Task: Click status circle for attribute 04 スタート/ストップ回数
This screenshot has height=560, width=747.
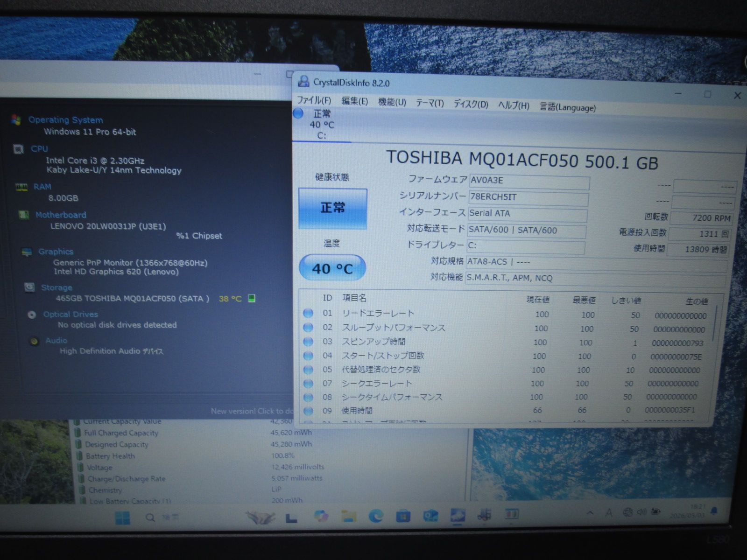Action: (308, 356)
